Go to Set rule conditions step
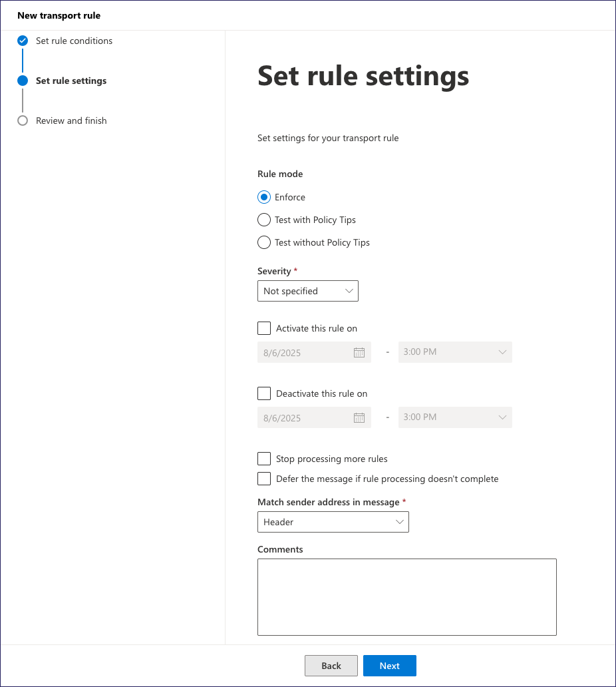616x687 pixels. point(74,41)
